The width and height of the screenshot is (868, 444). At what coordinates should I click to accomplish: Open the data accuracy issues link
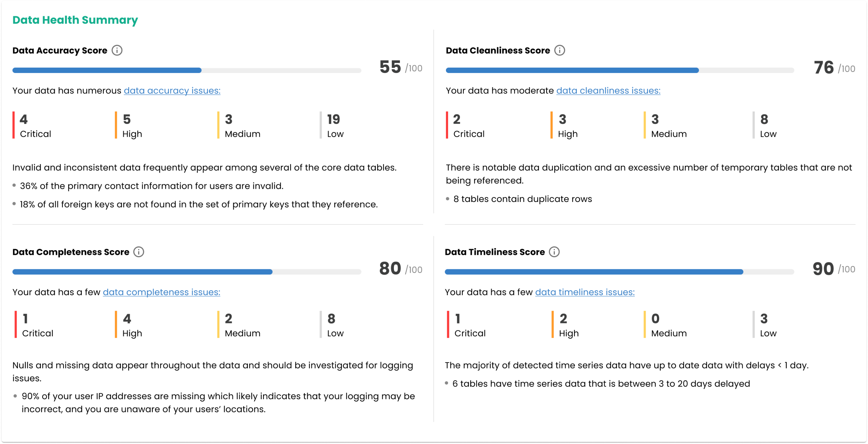coord(172,90)
